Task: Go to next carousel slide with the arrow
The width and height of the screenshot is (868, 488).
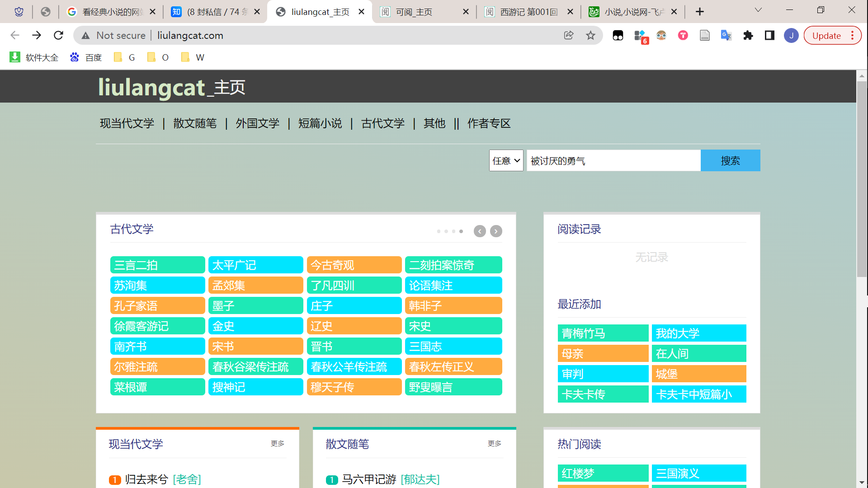Action: pos(496,231)
